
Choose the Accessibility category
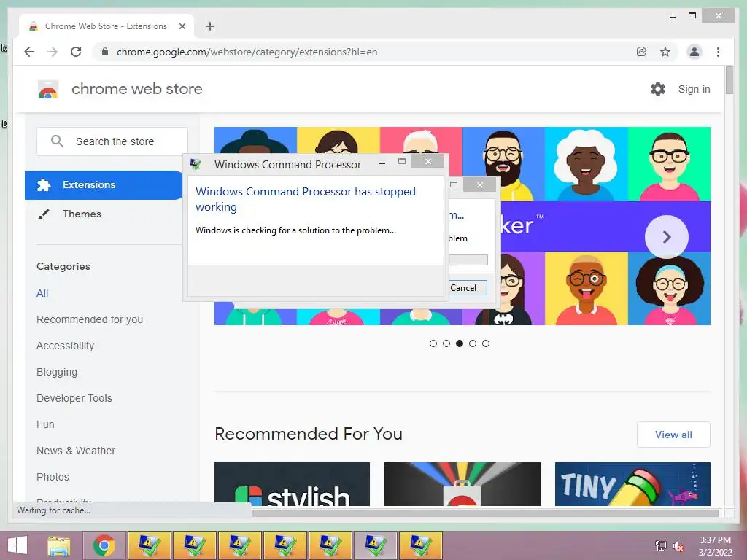tap(65, 346)
